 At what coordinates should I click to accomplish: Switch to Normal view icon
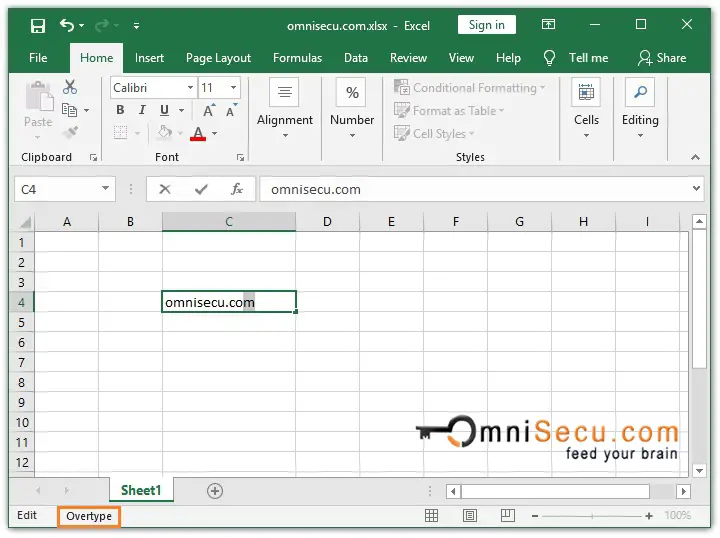click(431, 516)
